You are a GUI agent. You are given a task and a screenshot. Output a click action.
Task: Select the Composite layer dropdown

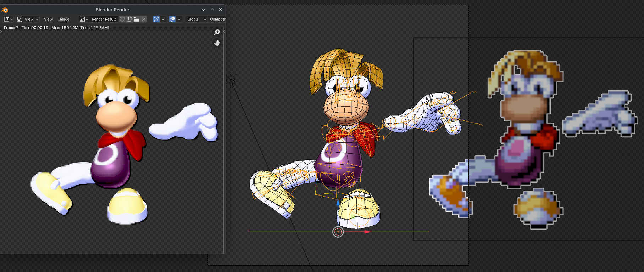pyautogui.click(x=217, y=19)
